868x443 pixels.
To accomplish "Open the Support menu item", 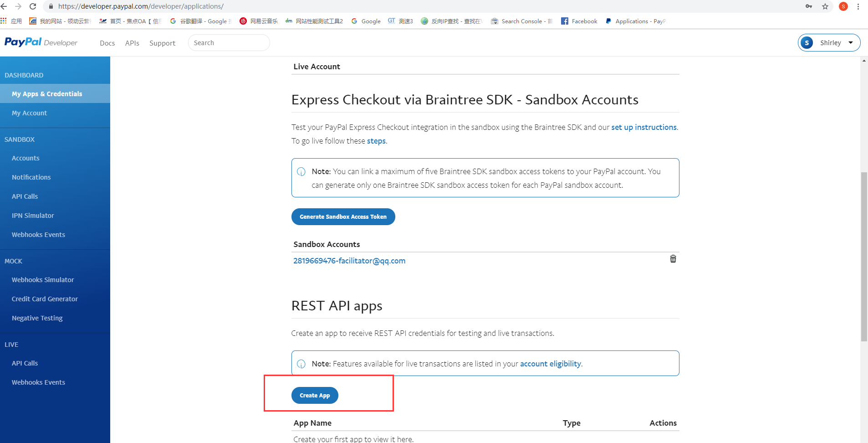I will [162, 43].
